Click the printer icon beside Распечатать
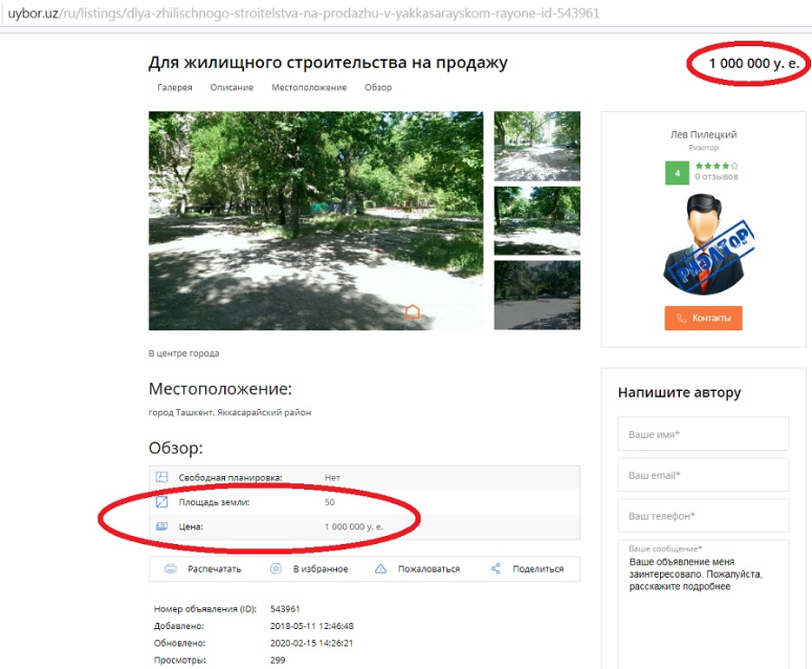 pyautogui.click(x=171, y=569)
